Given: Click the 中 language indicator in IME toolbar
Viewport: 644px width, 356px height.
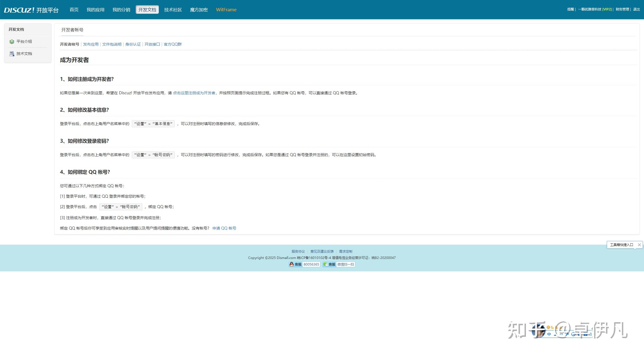Looking at the screenshot, I should click(x=549, y=334).
